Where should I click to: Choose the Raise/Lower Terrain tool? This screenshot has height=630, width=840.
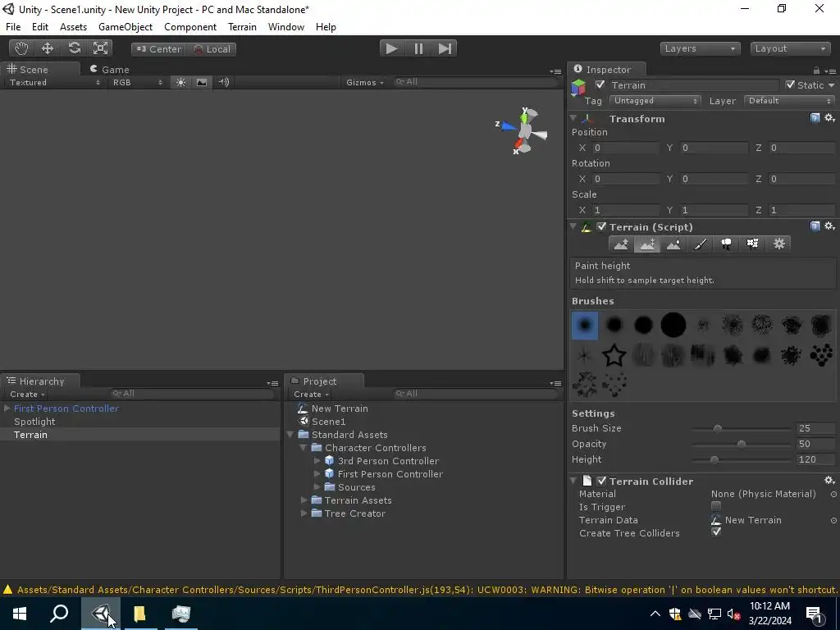[621, 244]
